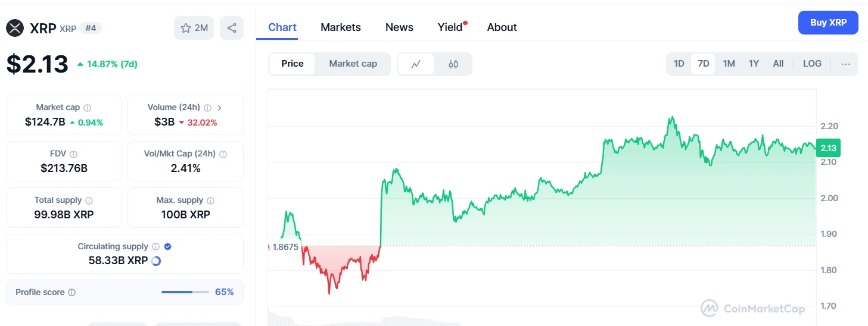Switch to the candlestick chart icon
Viewport: 868px width, 326px height.
pos(453,64)
